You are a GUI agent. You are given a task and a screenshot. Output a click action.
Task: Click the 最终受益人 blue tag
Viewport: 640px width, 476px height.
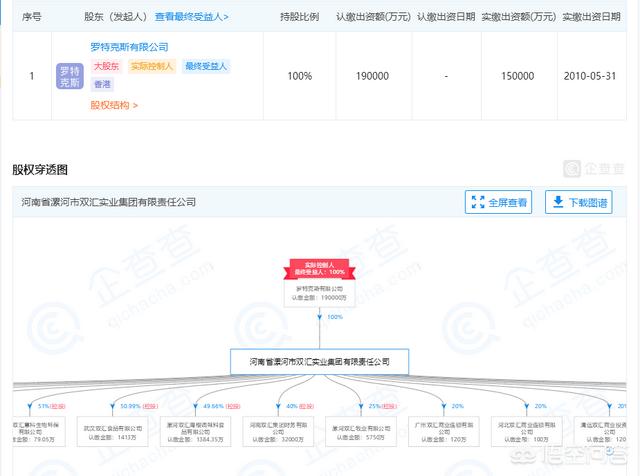[206, 66]
